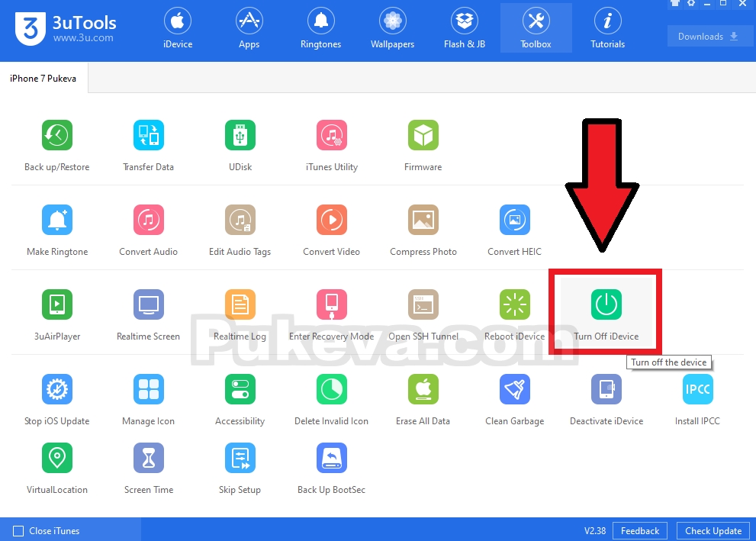Go to the Apps section
The image size is (756, 541).
pos(249,28)
